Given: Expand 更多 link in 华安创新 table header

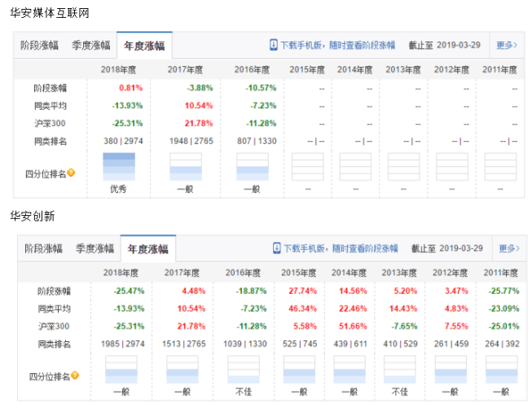Looking at the screenshot, I should (x=509, y=248).
